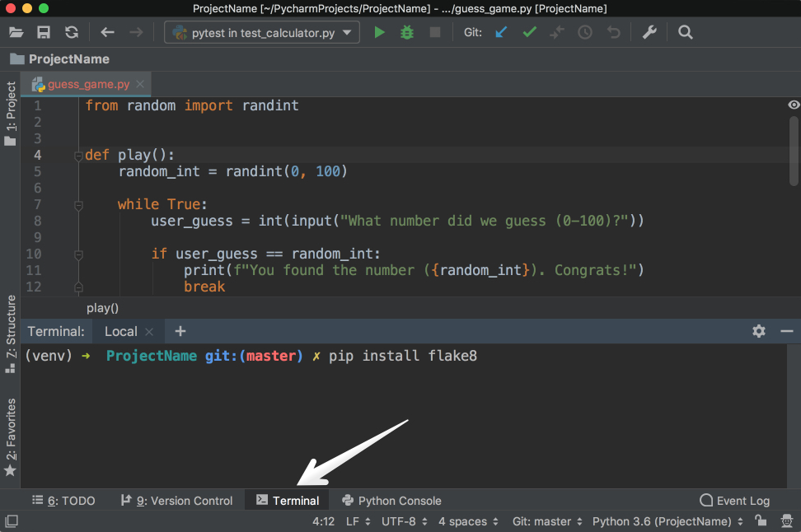Open the Event Log
This screenshot has width=801, height=532.
pyautogui.click(x=734, y=501)
